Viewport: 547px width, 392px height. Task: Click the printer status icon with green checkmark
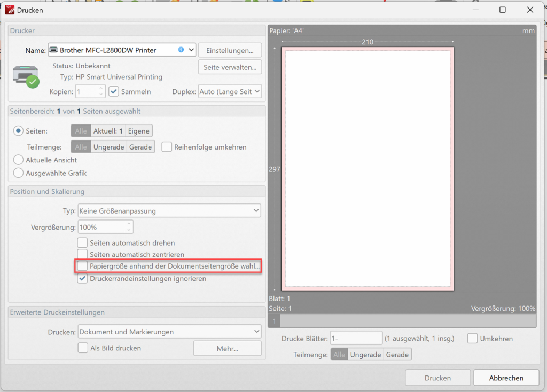point(26,77)
